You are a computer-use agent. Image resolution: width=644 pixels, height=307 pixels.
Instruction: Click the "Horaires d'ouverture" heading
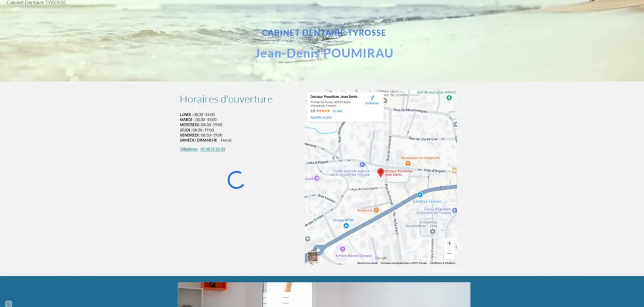pos(226,99)
